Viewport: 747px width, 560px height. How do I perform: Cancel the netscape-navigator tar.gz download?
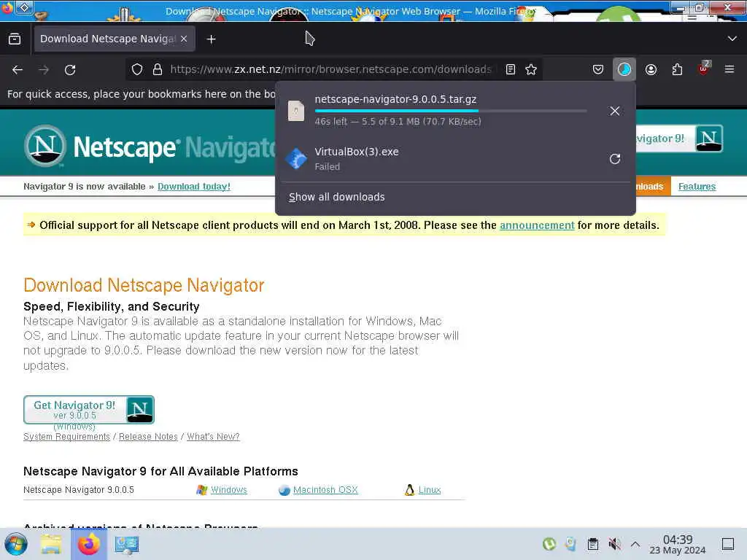tap(614, 111)
